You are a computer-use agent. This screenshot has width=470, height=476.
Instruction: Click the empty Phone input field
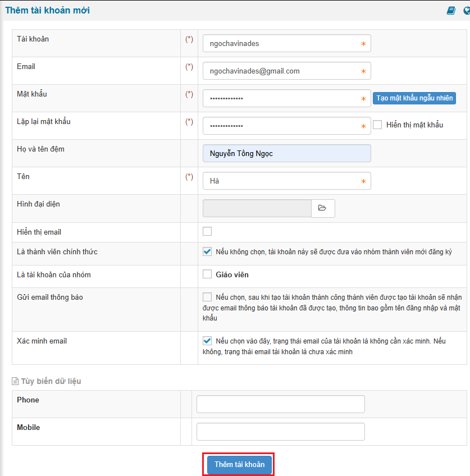point(280,404)
